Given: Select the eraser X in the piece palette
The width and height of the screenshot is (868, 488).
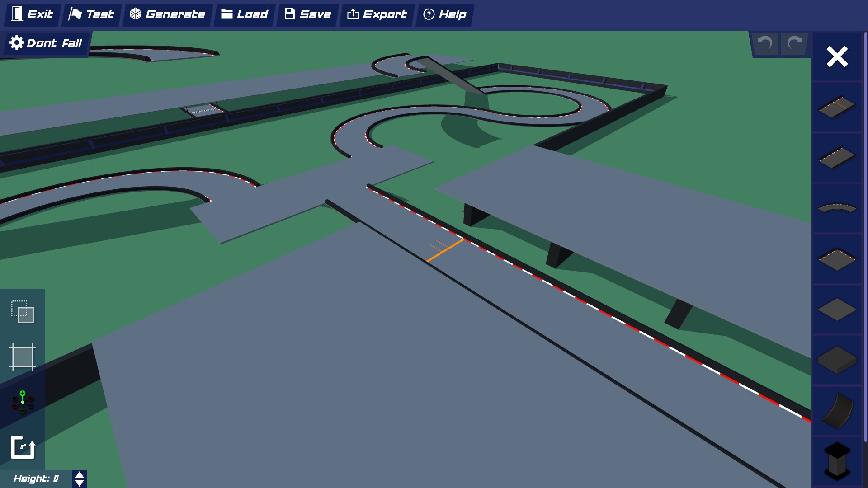Looking at the screenshot, I should (x=837, y=56).
